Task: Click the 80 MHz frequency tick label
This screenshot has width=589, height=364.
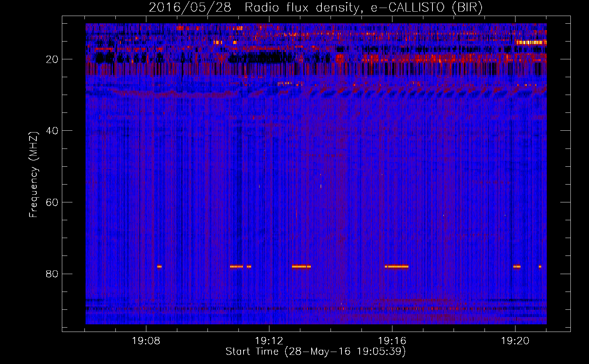Action: (52, 274)
